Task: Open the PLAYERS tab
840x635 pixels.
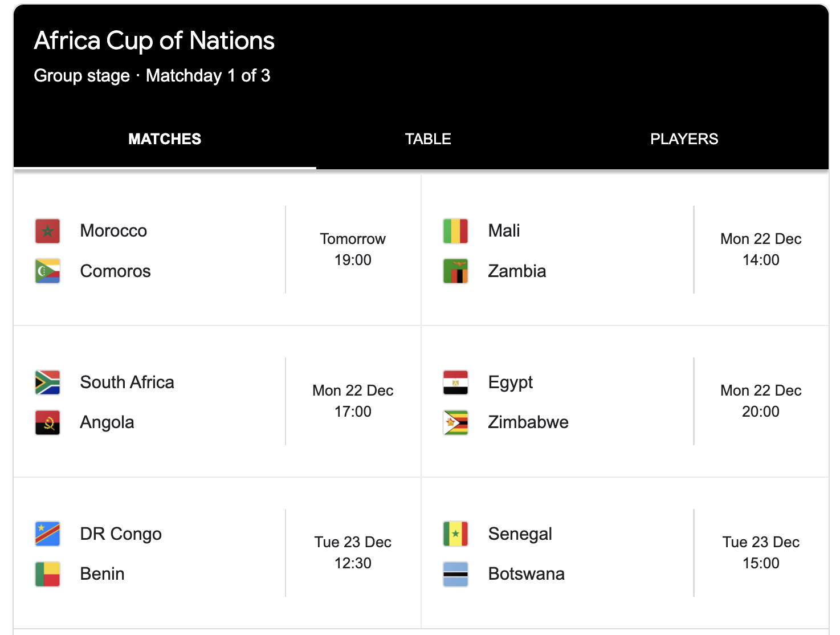Action: [x=684, y=139]
